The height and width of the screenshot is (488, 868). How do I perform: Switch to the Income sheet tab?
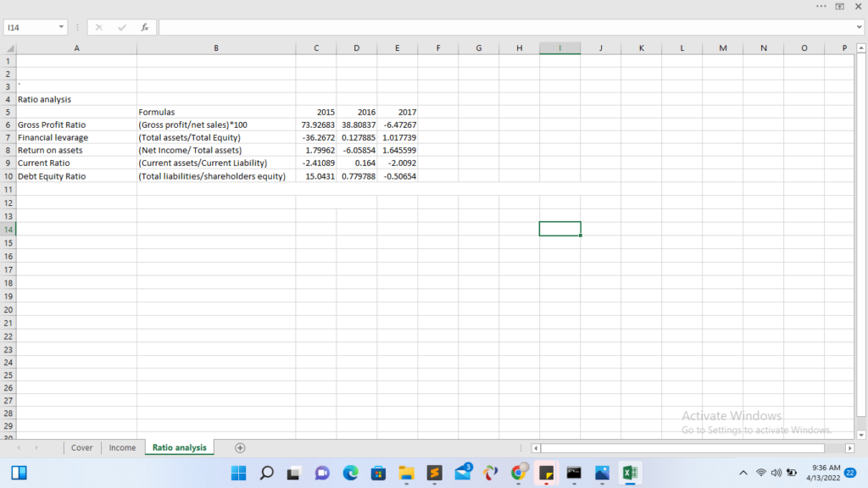[x=122, y=447]
